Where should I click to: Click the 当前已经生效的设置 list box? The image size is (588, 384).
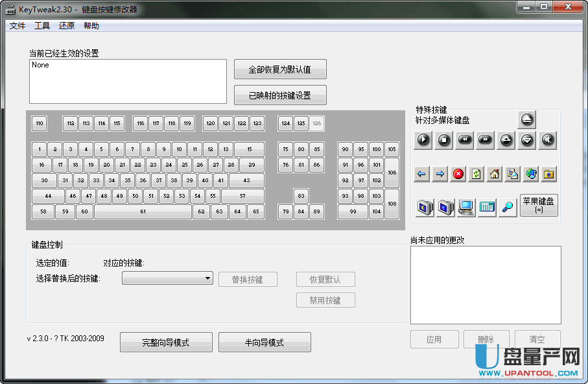pyautogui.click(x=128, y=82)
